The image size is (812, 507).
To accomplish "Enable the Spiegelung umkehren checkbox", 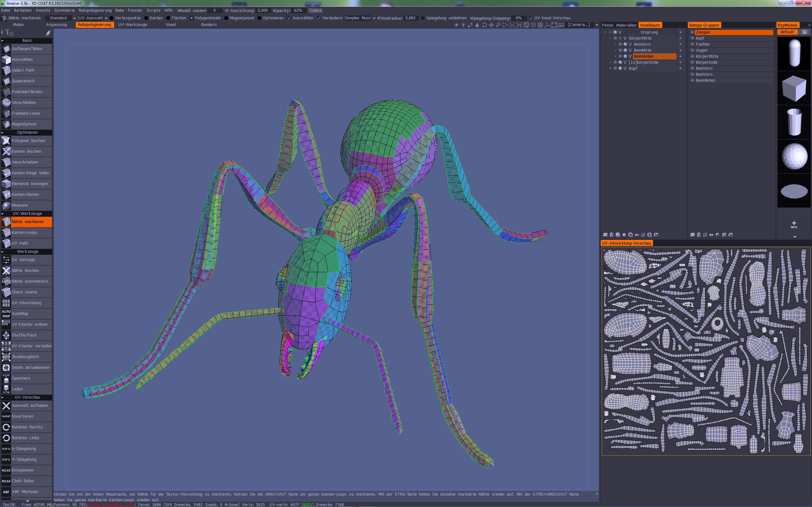I will (x=423, y=18).
